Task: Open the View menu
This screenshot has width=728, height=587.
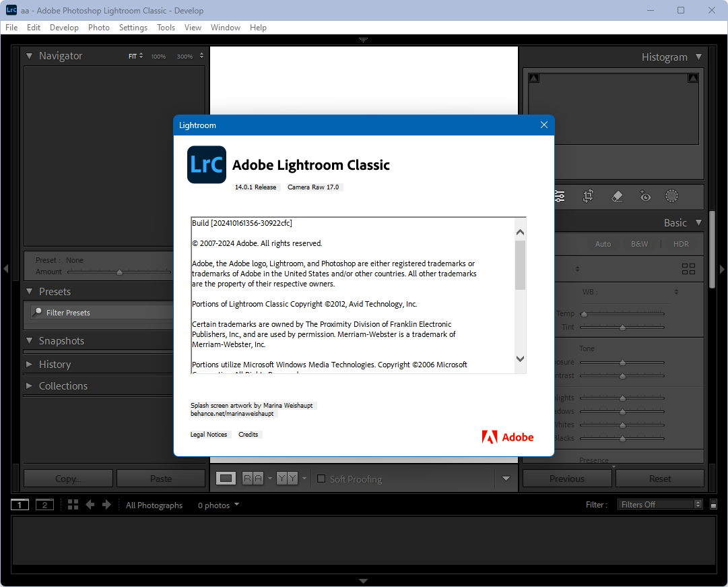Action: [193, 28]
